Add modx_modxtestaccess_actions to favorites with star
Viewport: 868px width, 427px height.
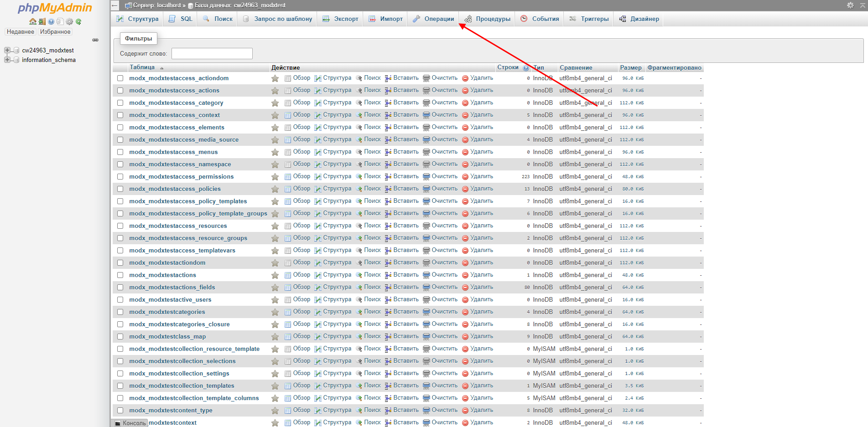coord(275,91)
